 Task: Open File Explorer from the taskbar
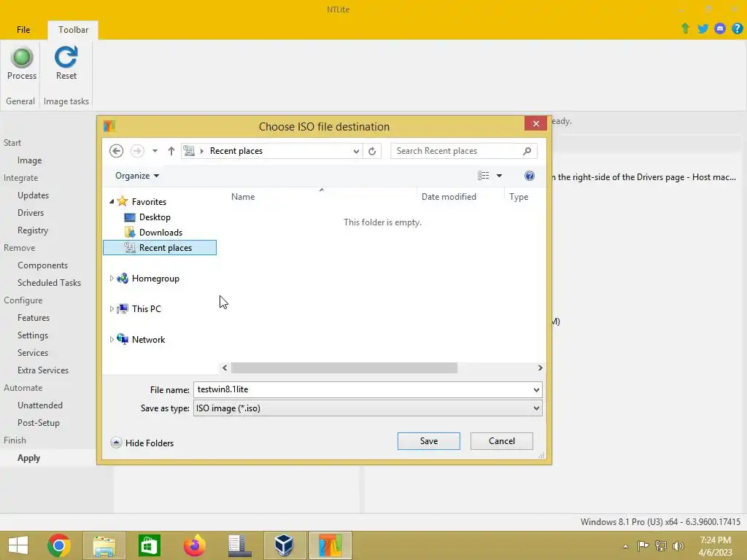pos(104,545)
